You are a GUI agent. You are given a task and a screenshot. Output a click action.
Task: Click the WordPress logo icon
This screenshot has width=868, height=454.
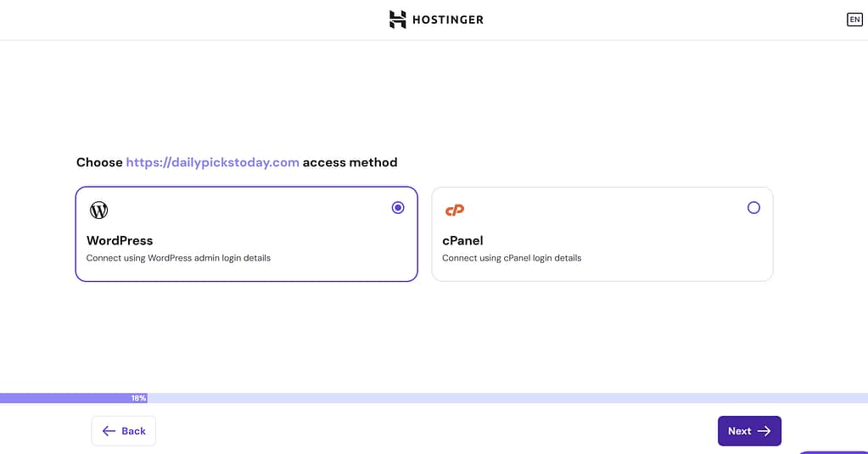pos(98,210)
